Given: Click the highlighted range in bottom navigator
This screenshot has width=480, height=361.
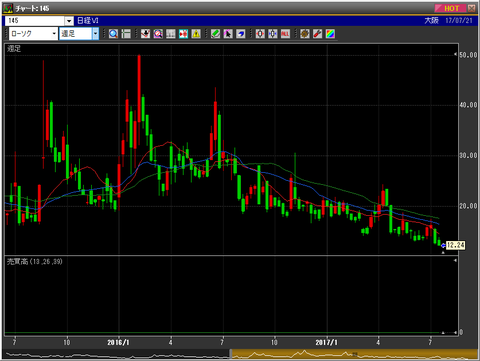Looking at the screenshot, I should pos(354,354).
